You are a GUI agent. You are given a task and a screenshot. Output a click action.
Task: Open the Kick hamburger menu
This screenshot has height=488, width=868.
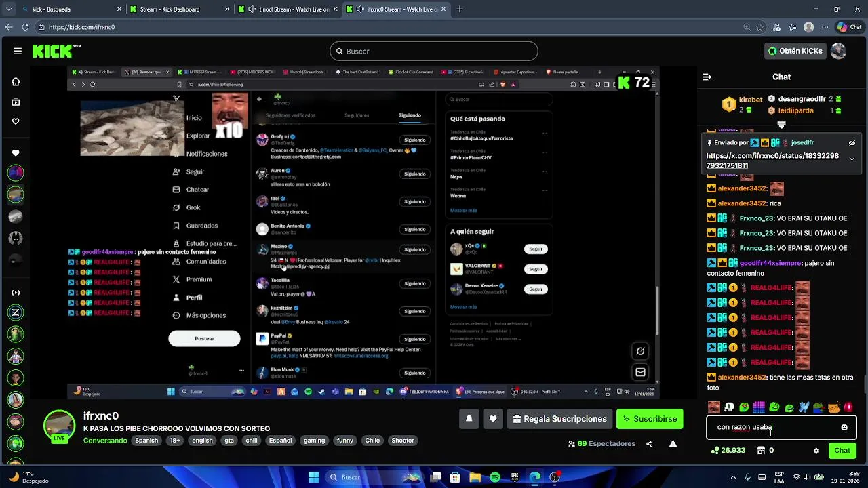(x=17, y=51)
